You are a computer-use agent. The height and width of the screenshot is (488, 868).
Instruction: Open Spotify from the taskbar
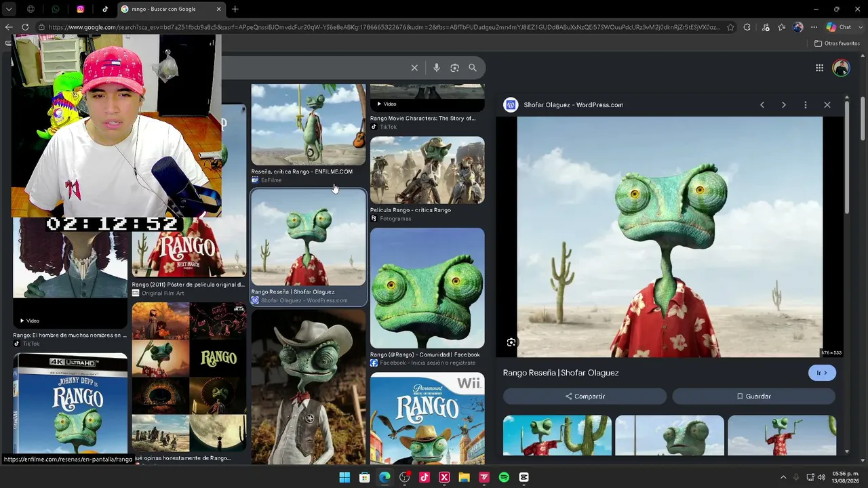pos(504,478)
